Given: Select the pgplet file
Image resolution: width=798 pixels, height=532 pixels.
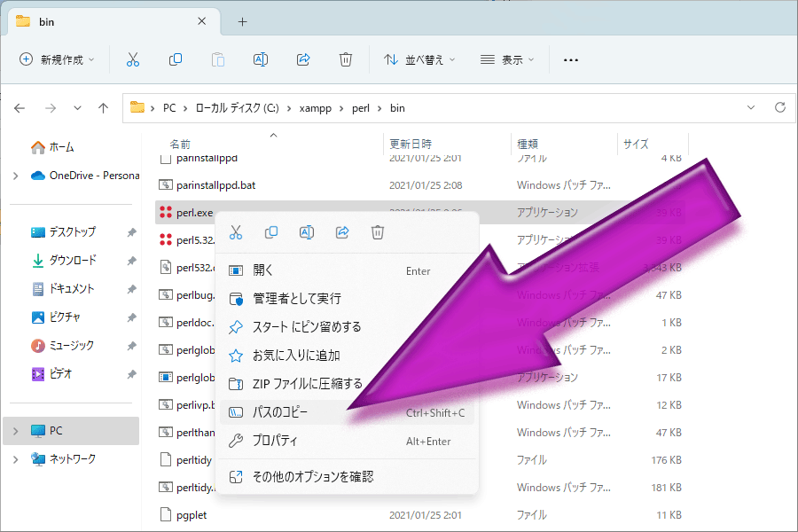Looking at the screenshot, I should click(x=192, y=515).
